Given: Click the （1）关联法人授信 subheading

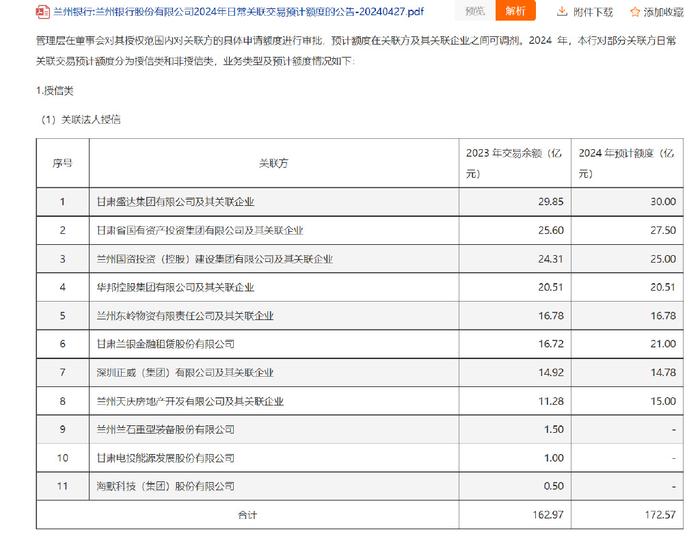Looking at the screenshot, I should coord(79,120).
